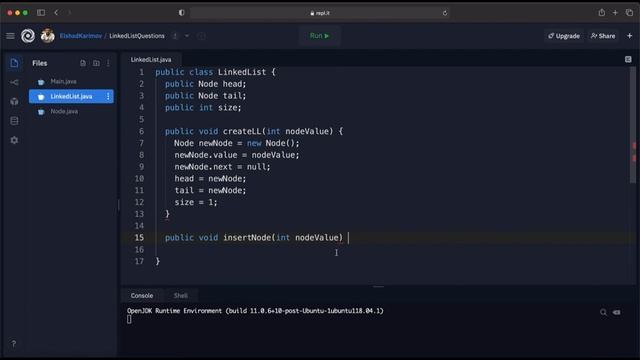Share this repl
This screenshot has height=360, width=640.
[603, 36]
